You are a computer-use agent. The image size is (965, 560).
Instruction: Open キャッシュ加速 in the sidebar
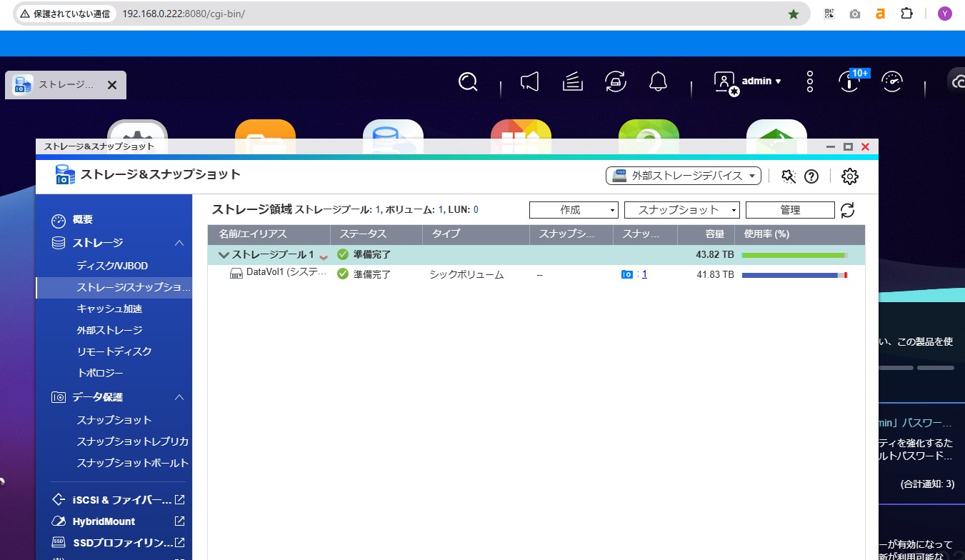pyautogui.click(x=109, y=309)
